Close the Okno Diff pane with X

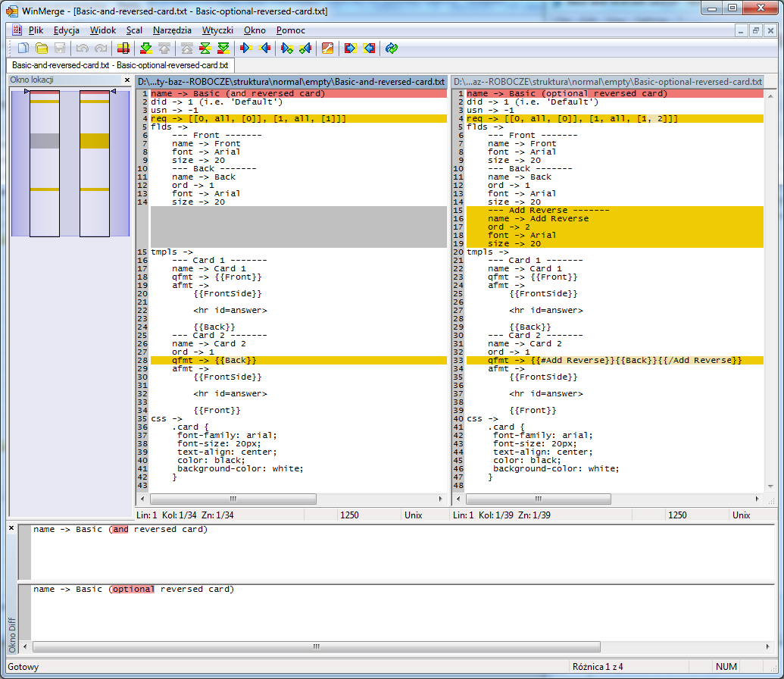tap(11, 528)
